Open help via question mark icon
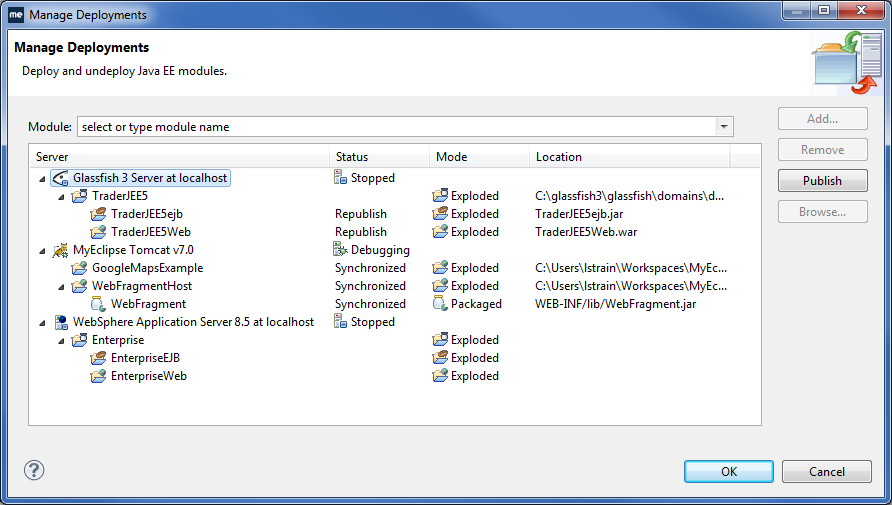Image resolution: width=892 pixels, height=505 pixels. point(34,470)
